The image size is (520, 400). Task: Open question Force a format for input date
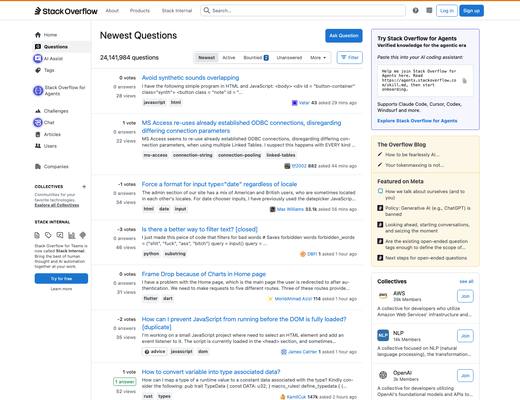click(x=219, y=184)
